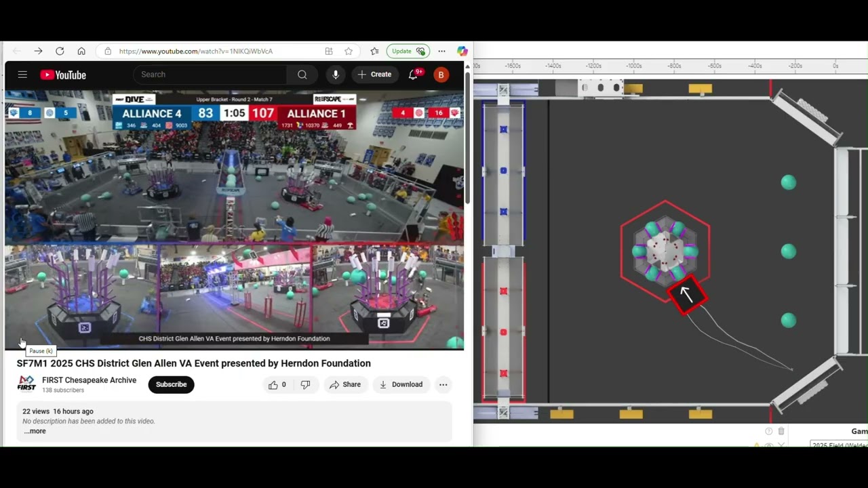Click the help question mark icon in field app
Viewport: 868px width, 488px height.
(768, 431)
